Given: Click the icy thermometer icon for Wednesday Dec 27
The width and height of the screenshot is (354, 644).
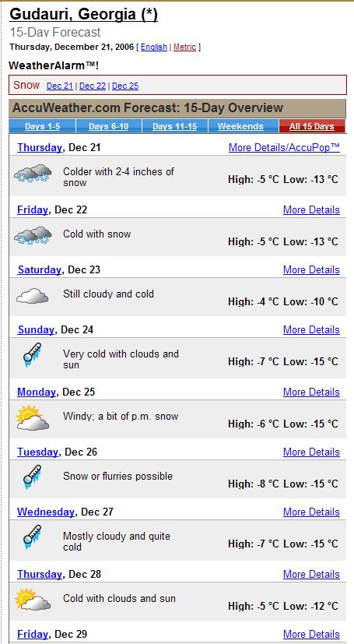Looking at the screenshot, I should (33, 537).
